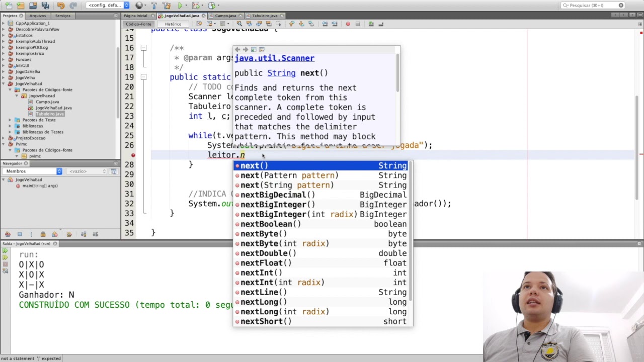Toggle the editor bookmark icon
This screenshot has width=644, height=362.
311,24
